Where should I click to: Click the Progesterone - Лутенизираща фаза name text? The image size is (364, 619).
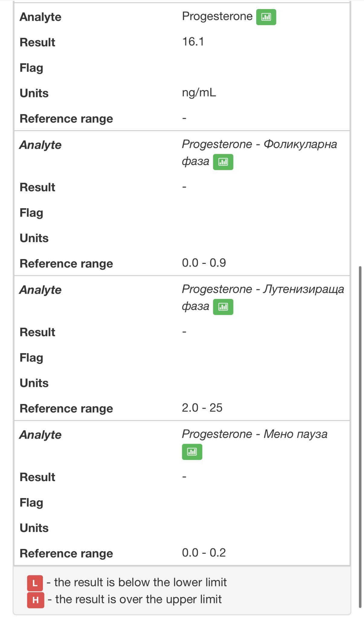coord(263,289)
